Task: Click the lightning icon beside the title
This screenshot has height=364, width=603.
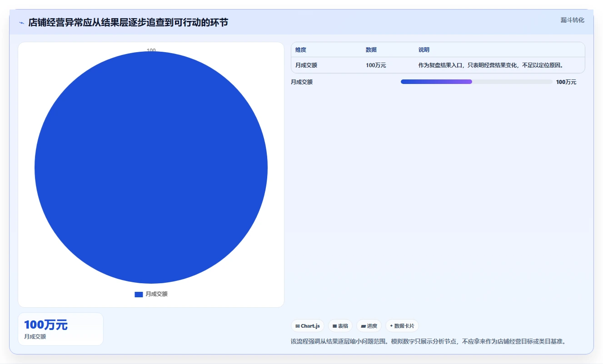Action: tap(21, 23)
